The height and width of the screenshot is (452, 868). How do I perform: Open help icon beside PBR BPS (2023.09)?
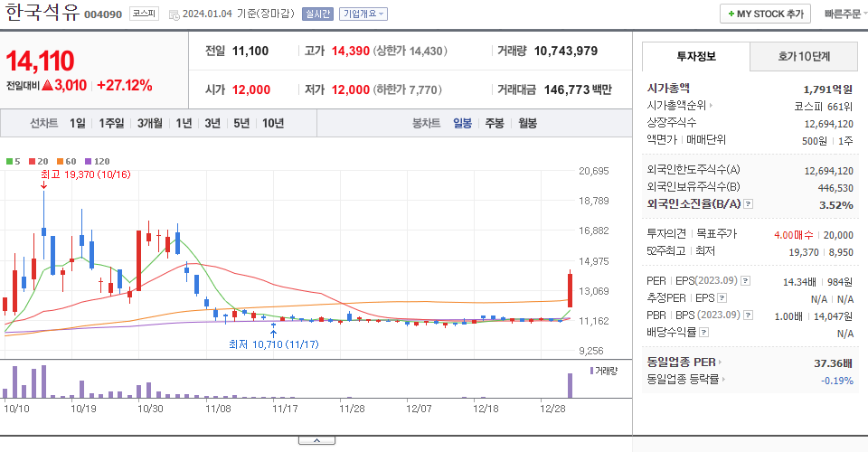748,315
